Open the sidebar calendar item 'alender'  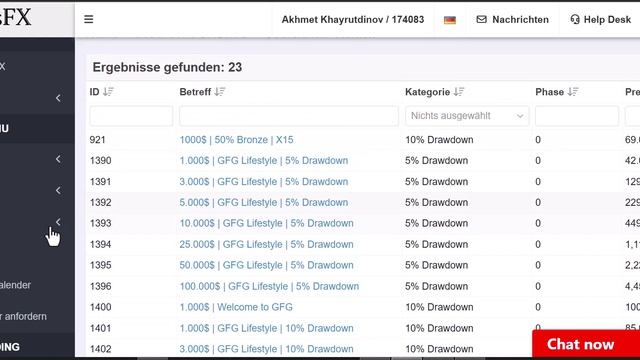click(16, 285)
